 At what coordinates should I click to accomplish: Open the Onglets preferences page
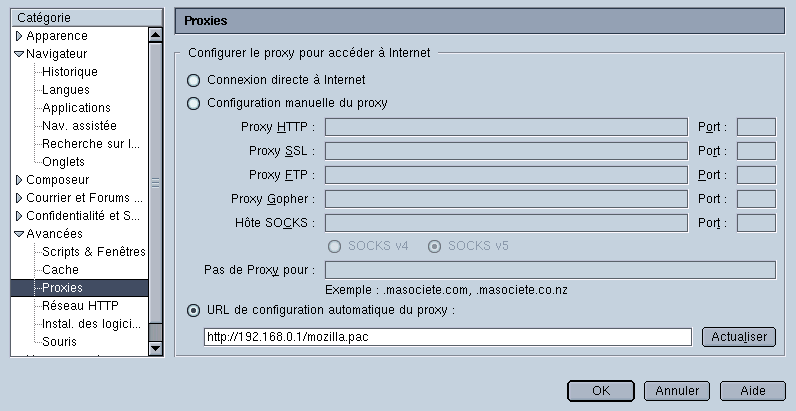(63, 162)
